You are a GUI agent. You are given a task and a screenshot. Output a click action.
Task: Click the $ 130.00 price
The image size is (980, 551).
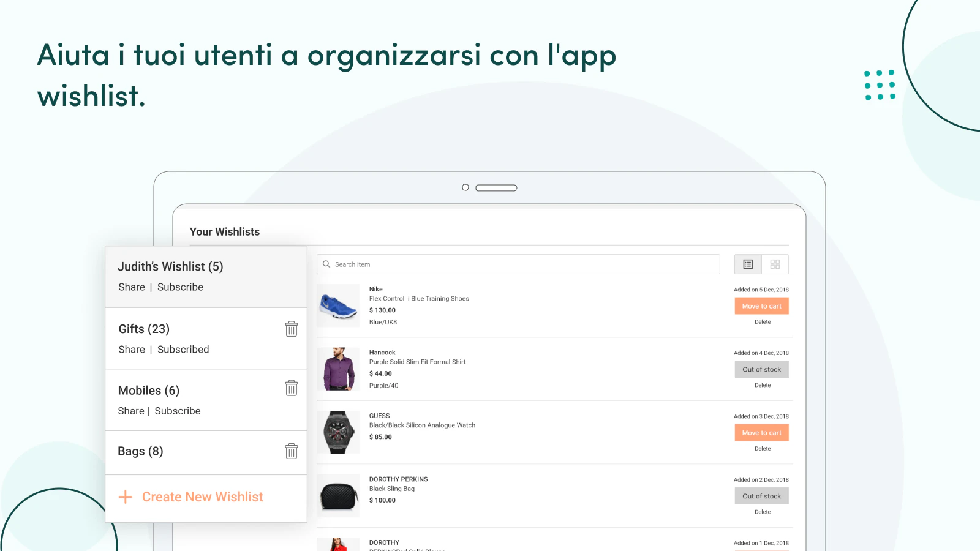pos(382,310)
